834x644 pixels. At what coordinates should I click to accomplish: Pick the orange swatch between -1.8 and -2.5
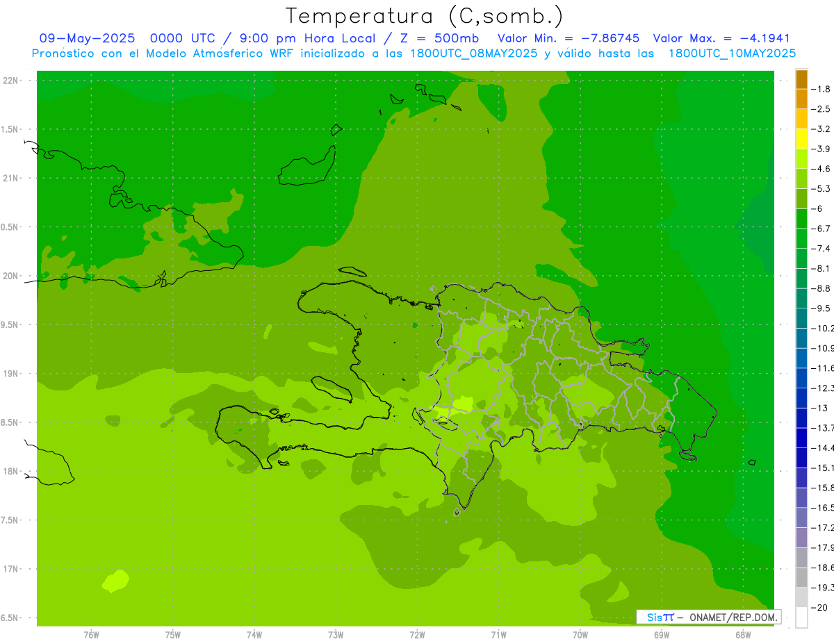click(801, 99)
